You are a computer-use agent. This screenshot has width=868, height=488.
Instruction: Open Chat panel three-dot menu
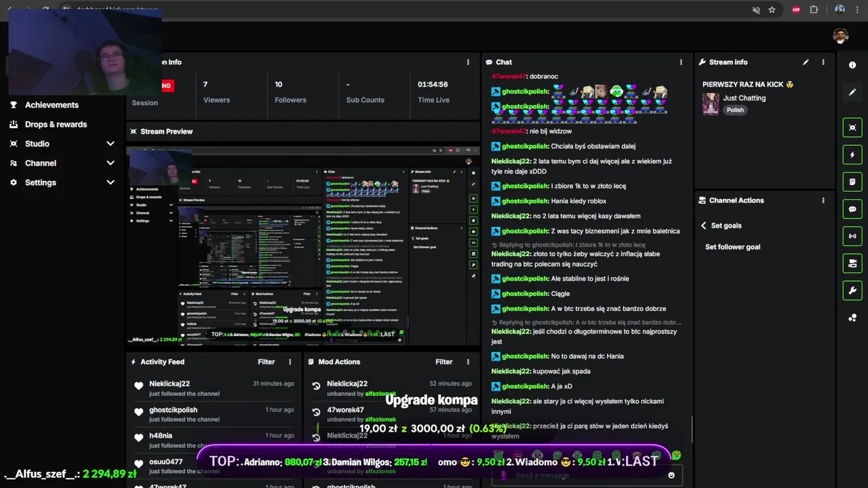pyautogui.click(x=681, y=62)
